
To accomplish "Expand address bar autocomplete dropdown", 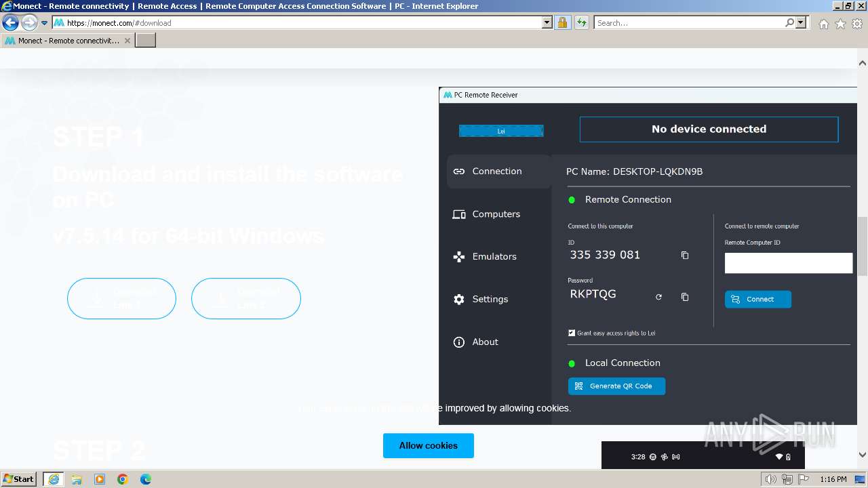I will [x=547, y=23].
